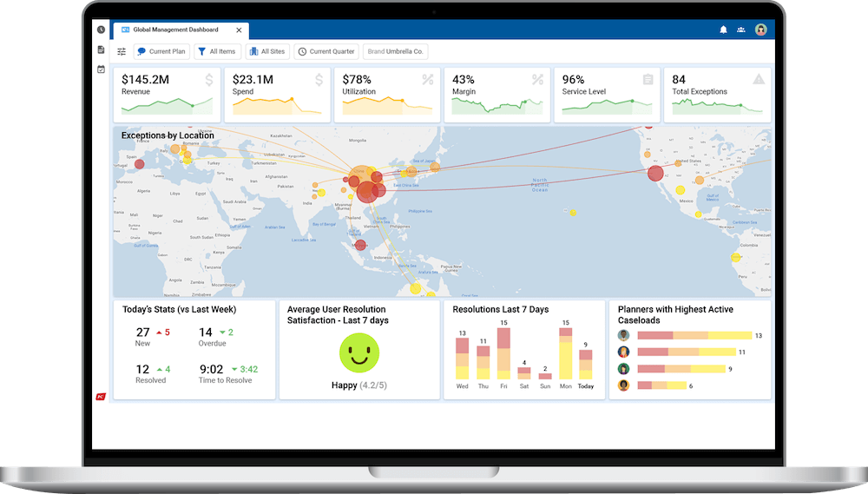Click the red logo icon in sidebar
This screenshot has width=868, height=494.
101,397
